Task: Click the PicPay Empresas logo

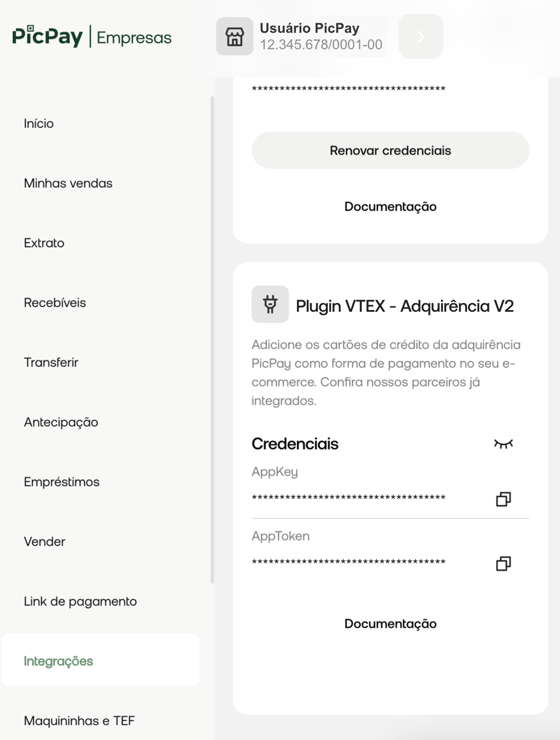Action: click(x=92, y=37)
